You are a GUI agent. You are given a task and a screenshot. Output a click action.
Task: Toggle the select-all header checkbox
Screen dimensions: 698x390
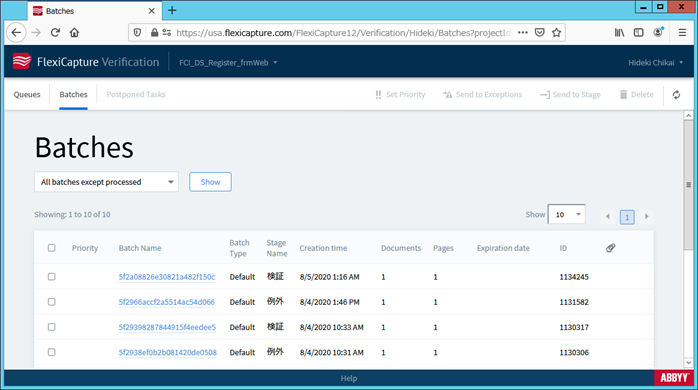click(52, 248)
